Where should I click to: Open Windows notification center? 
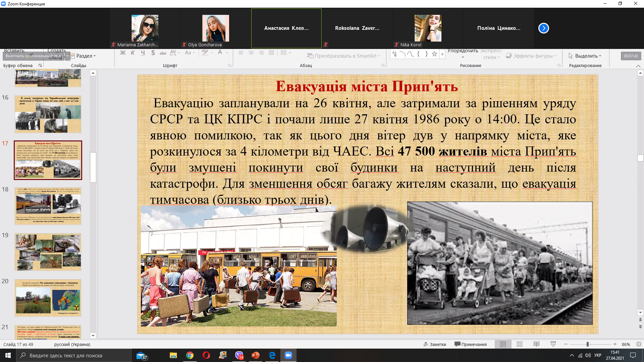(x=633, y=355)
